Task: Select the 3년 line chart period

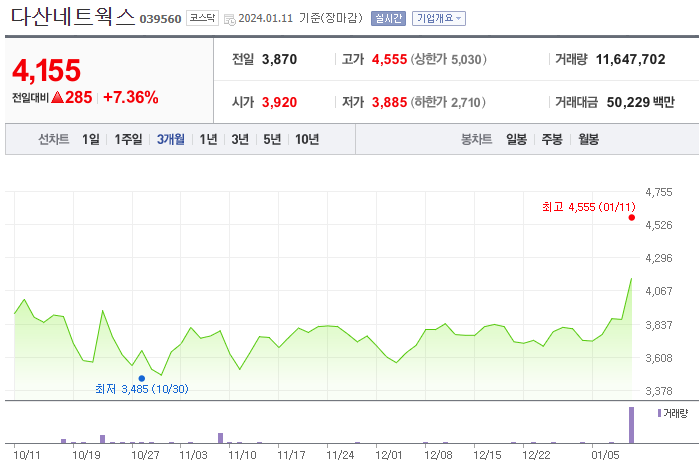Action: click(x=240, y=140)
